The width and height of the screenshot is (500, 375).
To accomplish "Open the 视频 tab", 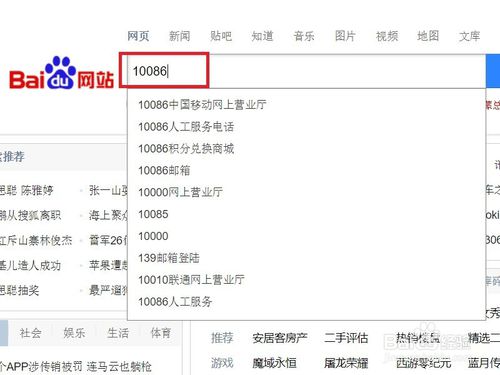I will (x=387, y=36).
